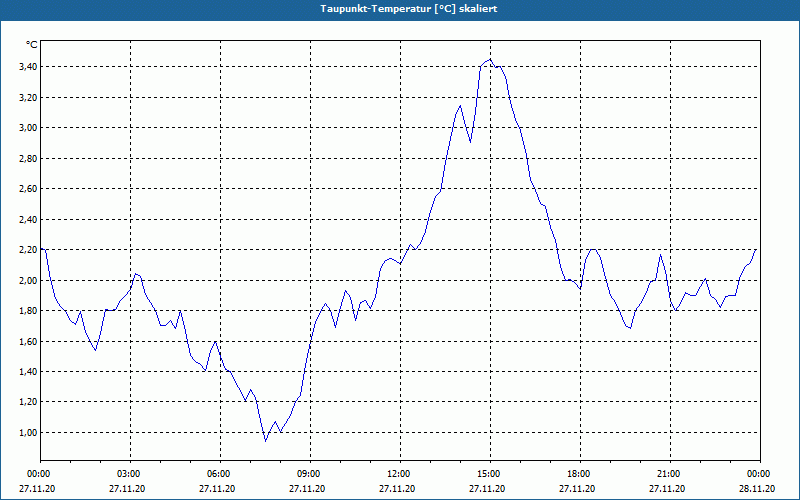Click the 03:00 time axis label
This screenshot has width=800, height=500.
(x=131, y=474)
